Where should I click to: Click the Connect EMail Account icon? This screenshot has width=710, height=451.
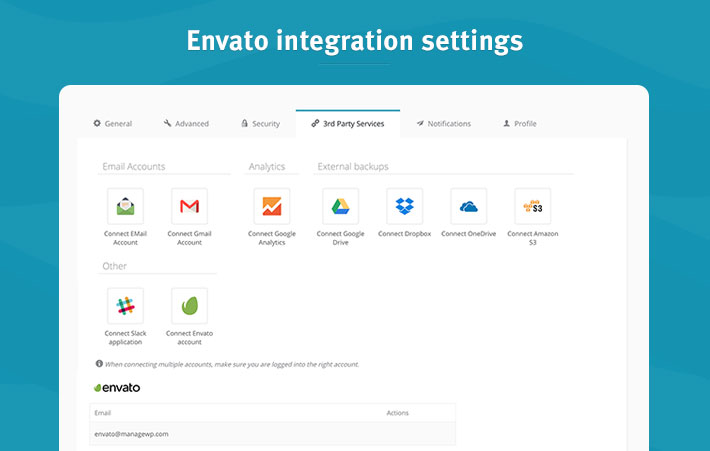(x=125, y=207)
